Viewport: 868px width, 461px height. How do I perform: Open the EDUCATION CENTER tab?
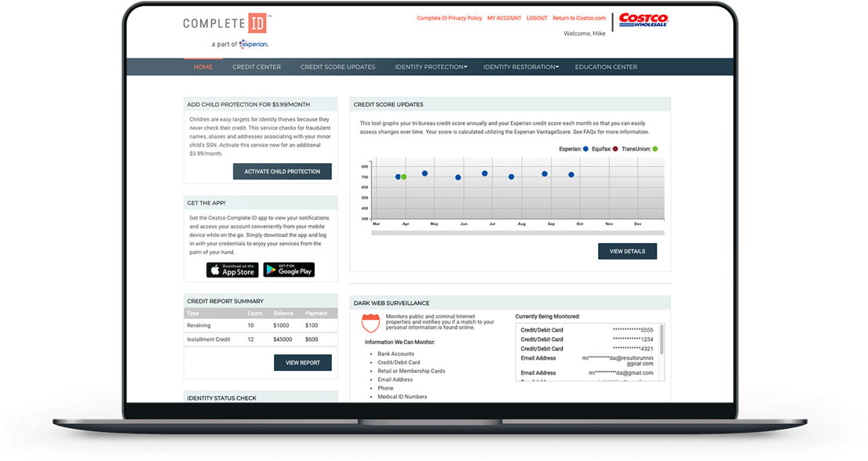pos(606,67)
